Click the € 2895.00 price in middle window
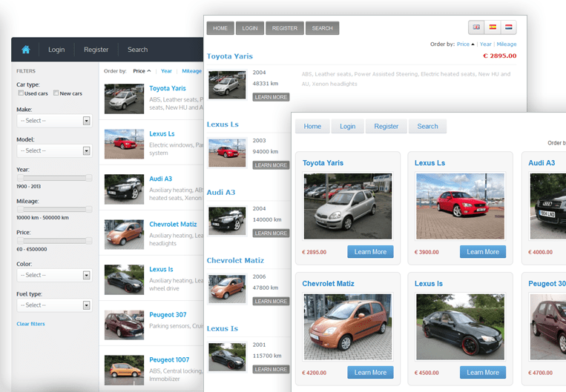The image size is (566, 392). coord(499,56)
